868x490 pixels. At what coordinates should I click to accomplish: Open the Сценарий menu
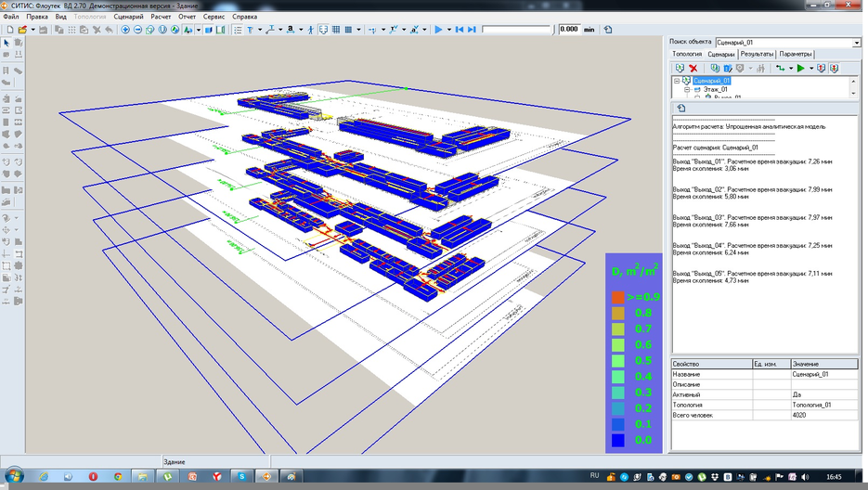click(128, 17)
